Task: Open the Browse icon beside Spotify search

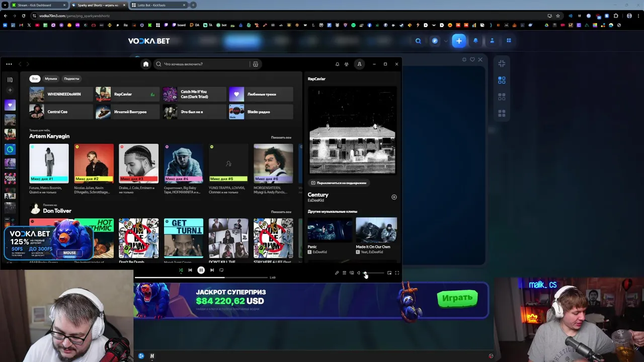Action: tap(256, 64)
